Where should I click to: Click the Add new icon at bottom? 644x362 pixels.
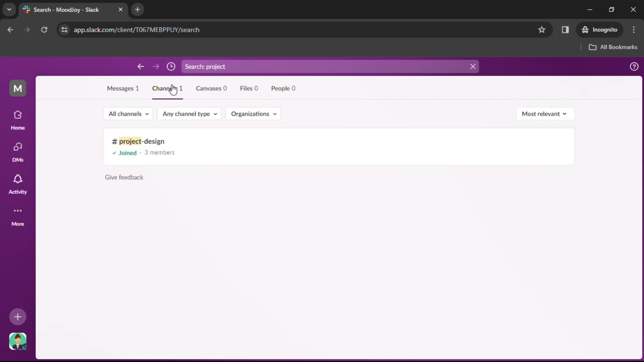click(18, 316)
